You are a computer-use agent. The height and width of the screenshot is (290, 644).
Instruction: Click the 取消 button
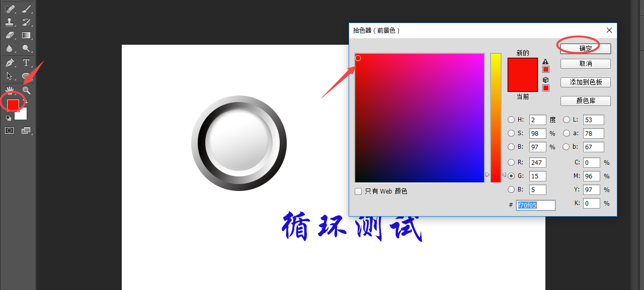pyautogui.click(x=586, y=64)
